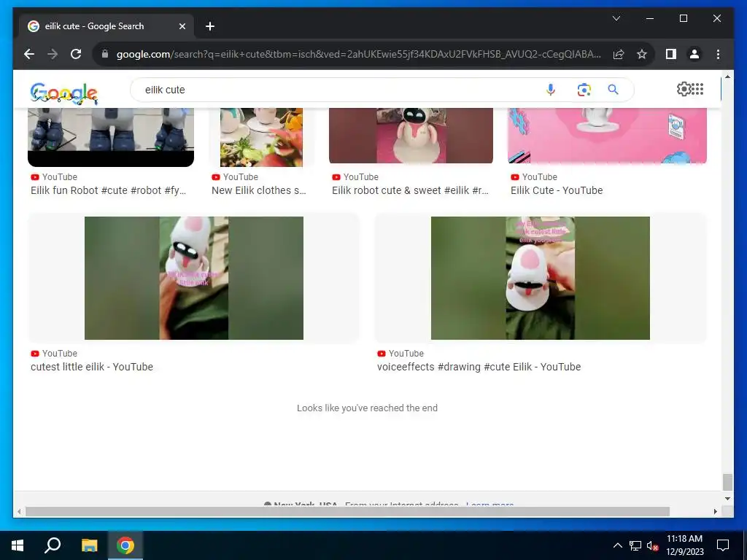This screenshot has height=560, width=747.
Task: Open Chrome side panel
Action: click(671, 54)
